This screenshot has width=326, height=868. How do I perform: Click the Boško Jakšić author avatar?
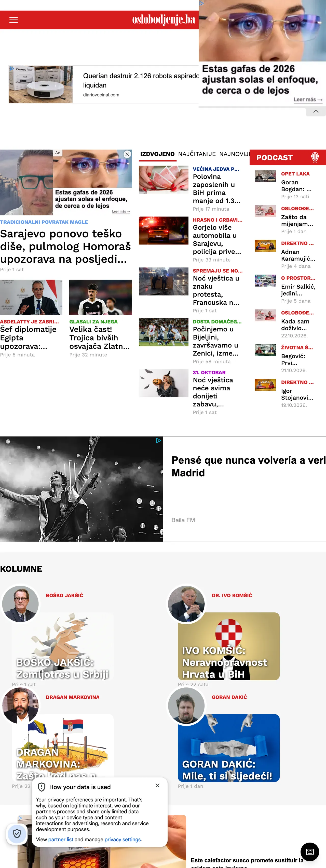(x=20, y=604)
